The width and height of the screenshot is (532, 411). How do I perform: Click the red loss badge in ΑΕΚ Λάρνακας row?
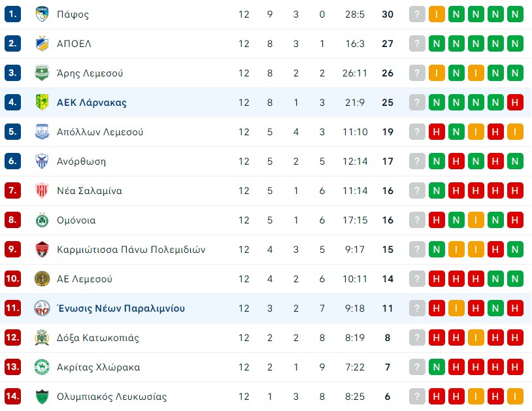(515, 103)
